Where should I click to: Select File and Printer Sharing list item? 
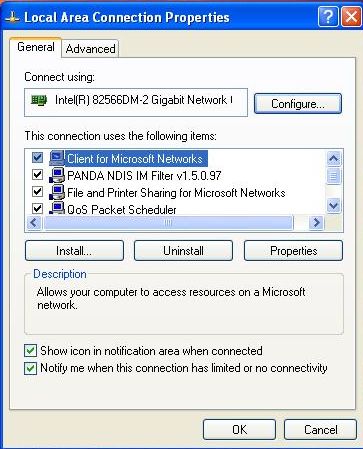176,193
